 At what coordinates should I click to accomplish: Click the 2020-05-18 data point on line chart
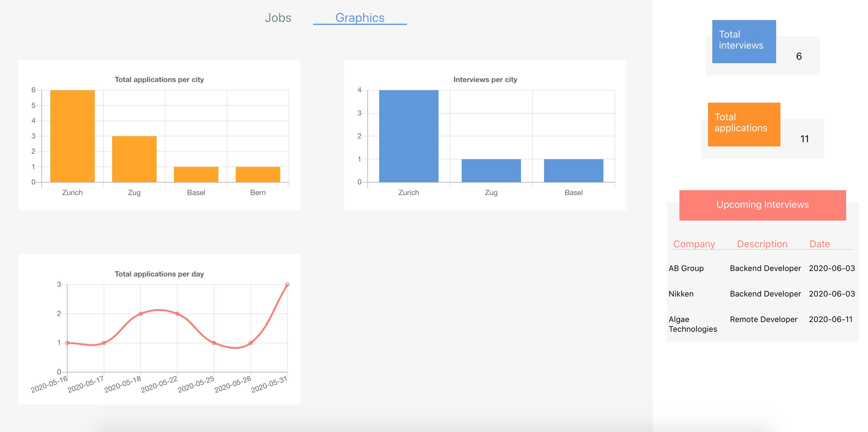(x=141, y=314)
